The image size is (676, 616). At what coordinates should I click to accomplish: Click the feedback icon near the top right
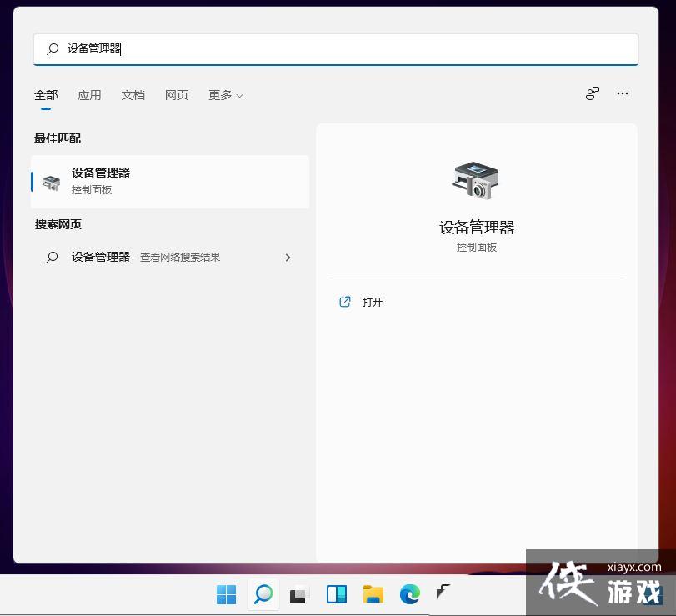point(592,93)
